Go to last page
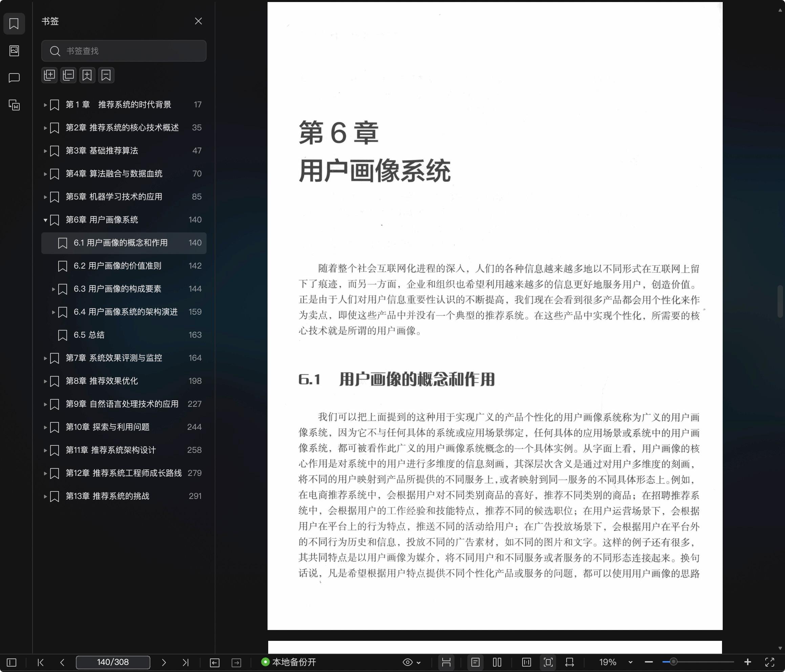 click(x=185, y=662)
